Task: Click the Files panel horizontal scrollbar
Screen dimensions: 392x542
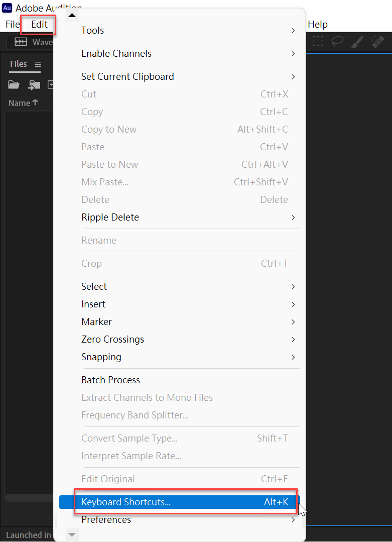Action: (x=29, y=498)
